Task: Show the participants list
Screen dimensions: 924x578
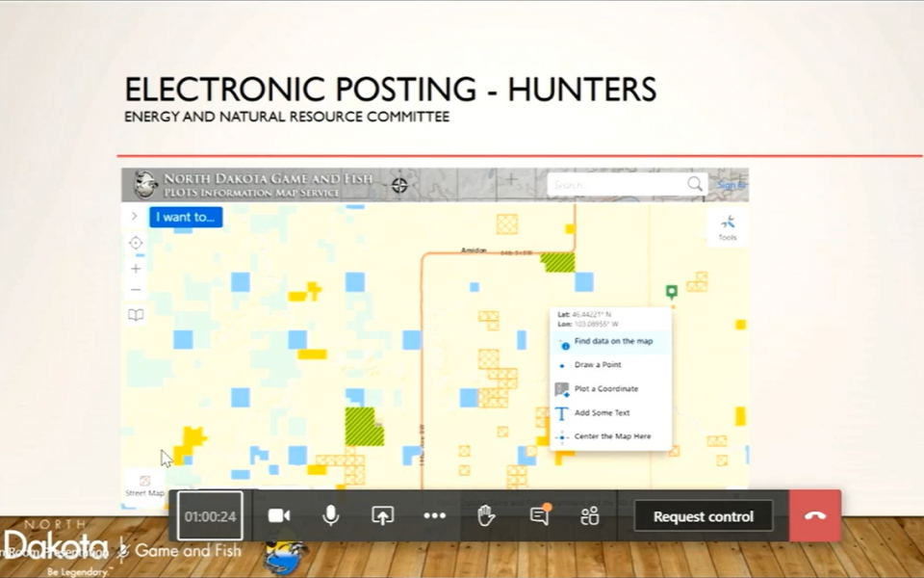Action: [590, 516]
